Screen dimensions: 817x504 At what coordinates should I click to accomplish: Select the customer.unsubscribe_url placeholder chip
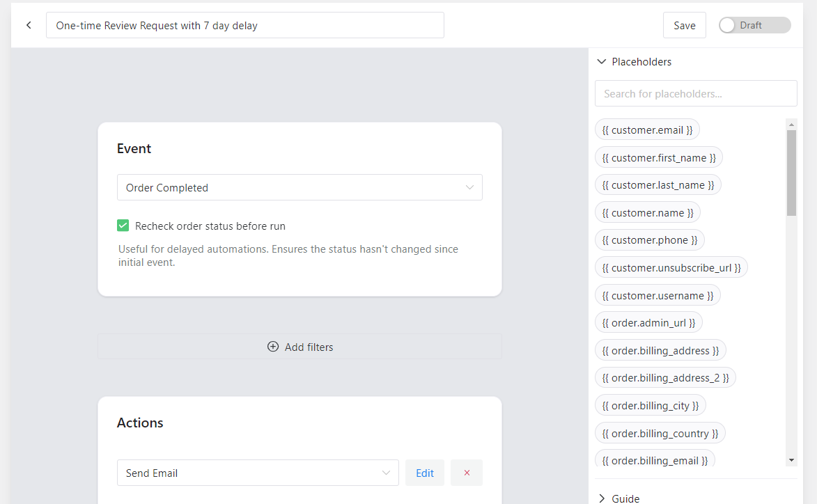671,267
